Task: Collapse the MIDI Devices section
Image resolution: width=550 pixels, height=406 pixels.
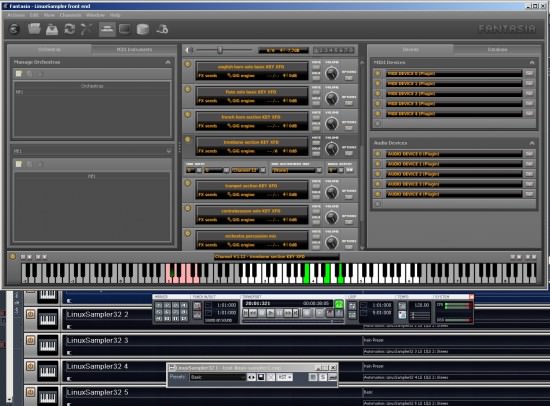Action: pyautogui.click(x=532, y=62)
